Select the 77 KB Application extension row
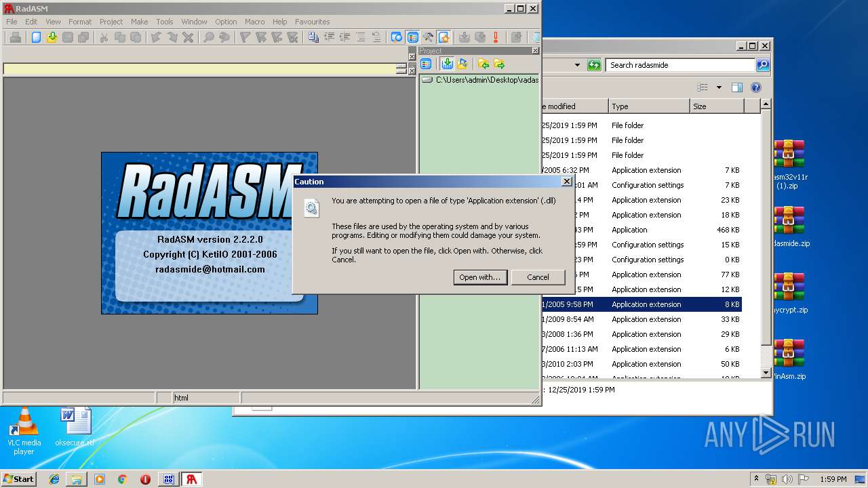The image size is (868, 488). (641, 274)
